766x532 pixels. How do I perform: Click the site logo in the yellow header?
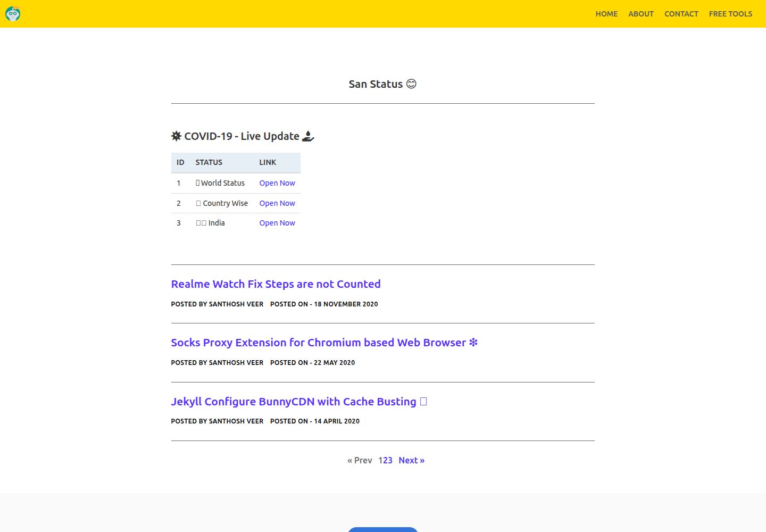tap(13, 14)
